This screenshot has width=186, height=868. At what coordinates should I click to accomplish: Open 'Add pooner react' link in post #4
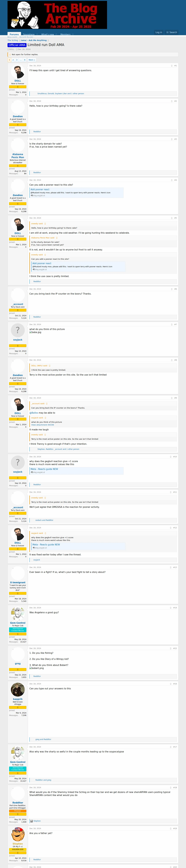point(40,189)
